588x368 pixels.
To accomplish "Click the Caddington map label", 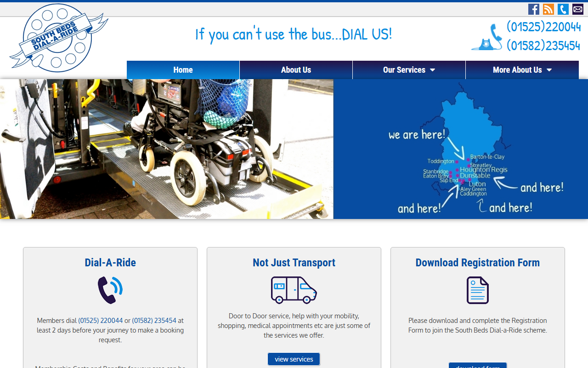I will 474,194.
